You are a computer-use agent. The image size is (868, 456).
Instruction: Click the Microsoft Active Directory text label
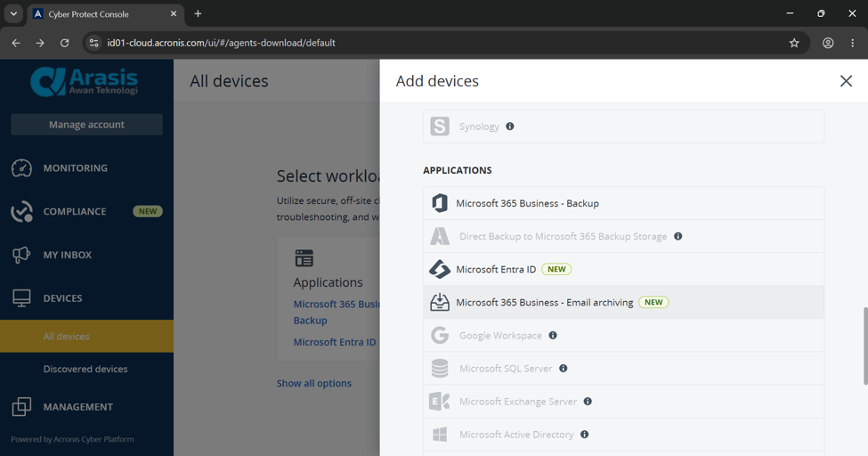[x=516, y=435]
